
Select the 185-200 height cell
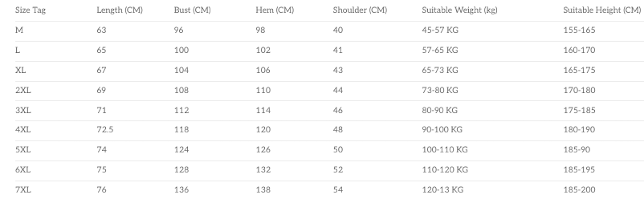(579, 190)
